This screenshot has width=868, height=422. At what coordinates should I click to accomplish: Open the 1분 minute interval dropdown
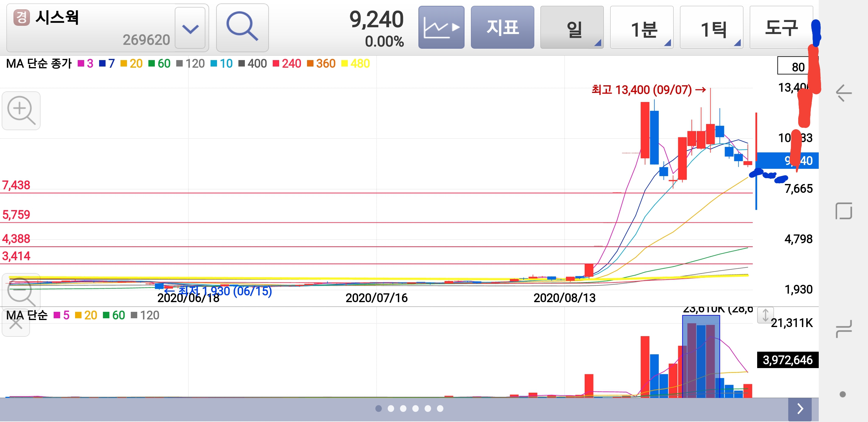(x=641, y=28)
